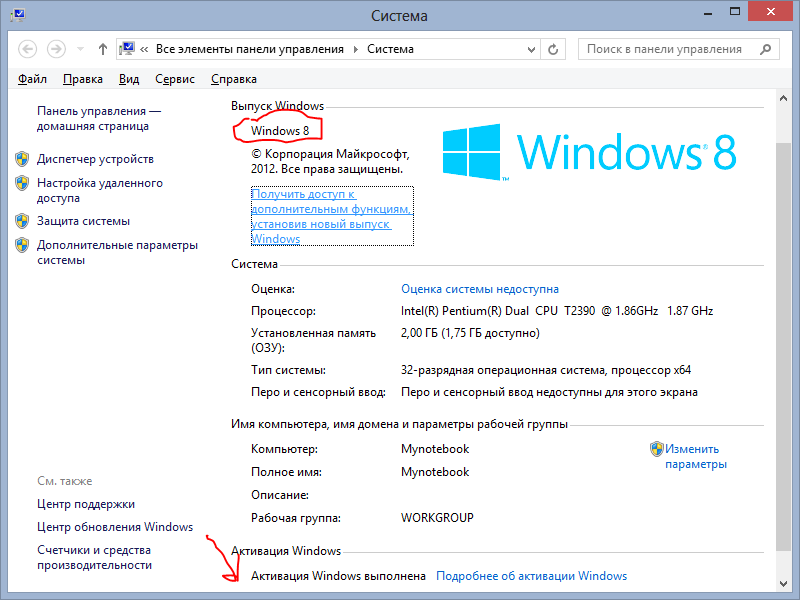Click the double chevron in address bar
800x600 pixels.
(144, 49)
